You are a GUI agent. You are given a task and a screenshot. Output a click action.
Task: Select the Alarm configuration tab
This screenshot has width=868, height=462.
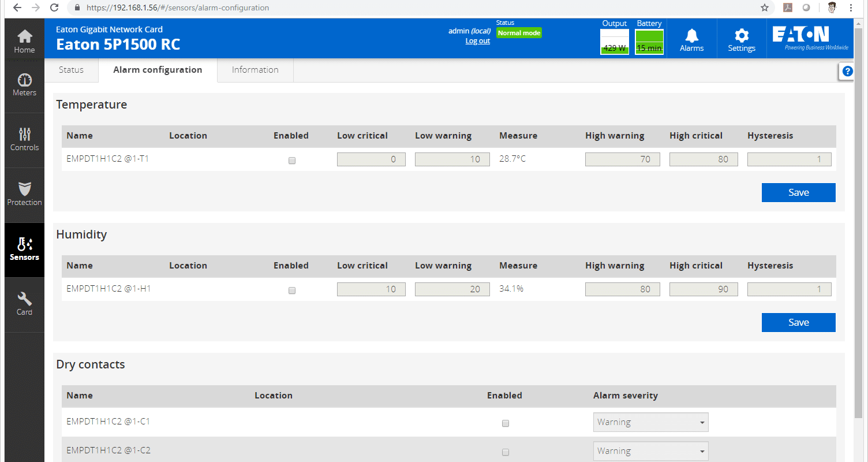(158, 70)
